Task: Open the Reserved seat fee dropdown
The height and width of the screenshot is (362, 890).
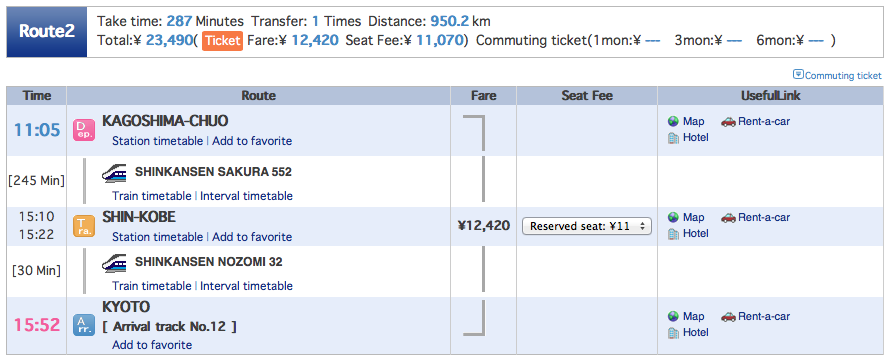Action: 587,226
